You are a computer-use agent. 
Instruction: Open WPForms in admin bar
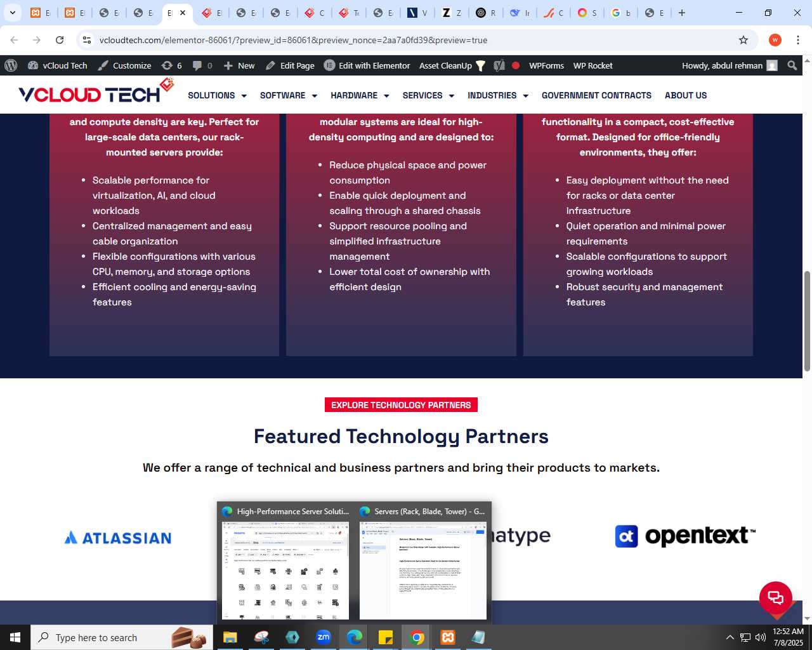546,65
